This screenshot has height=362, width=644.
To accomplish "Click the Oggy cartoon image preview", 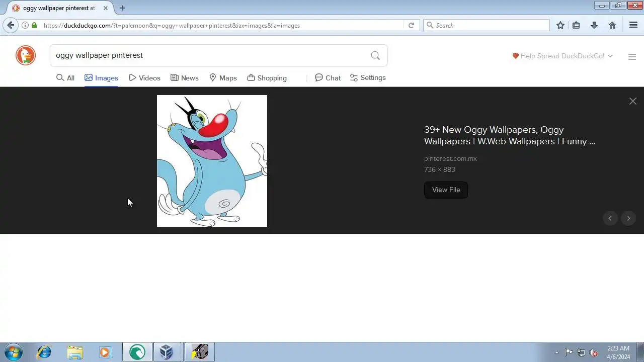I will [212, 161].
